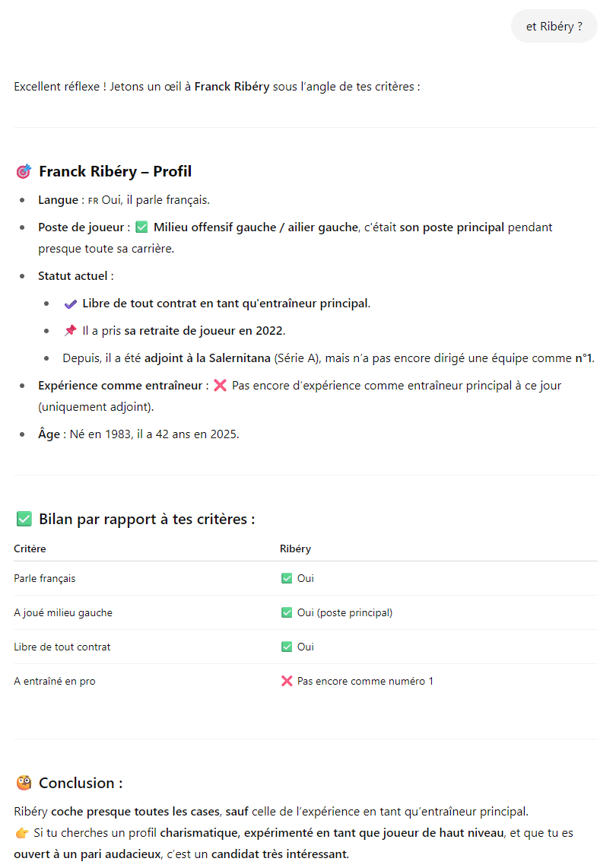Click the red cross in A entraîné en pro row
The height and width of the screenshot is (868, 616).
[x=287, y=682]
